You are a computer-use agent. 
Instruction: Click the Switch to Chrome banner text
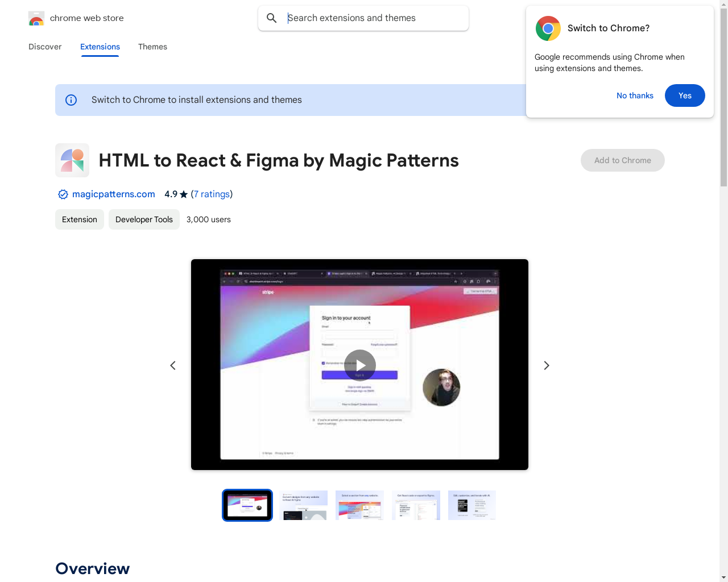pyautogui.click(x=197, y=100)
